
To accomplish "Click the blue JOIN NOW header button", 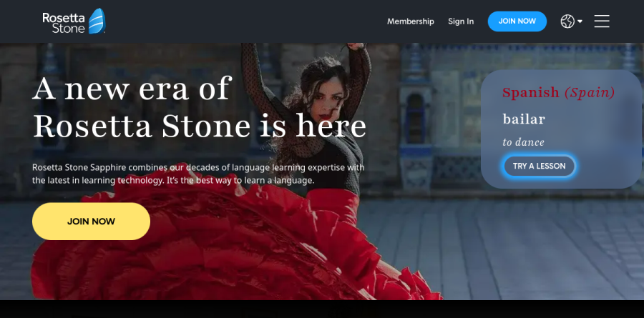I will tap(517, 21).
